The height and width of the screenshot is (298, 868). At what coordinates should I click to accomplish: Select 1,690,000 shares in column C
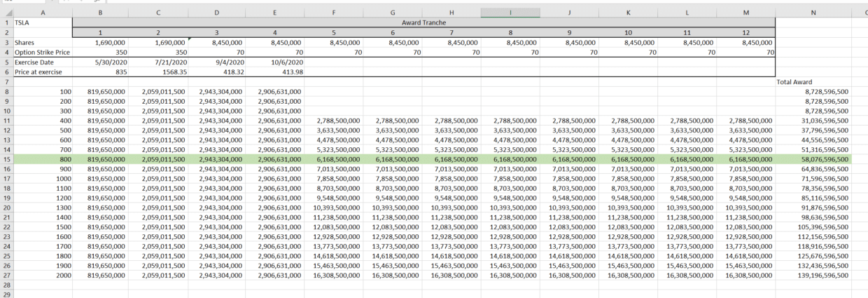click(157, 42)
